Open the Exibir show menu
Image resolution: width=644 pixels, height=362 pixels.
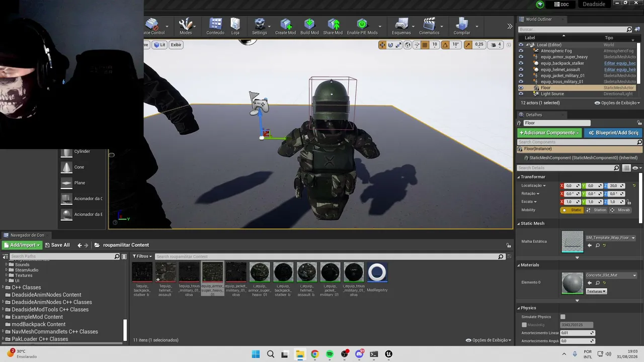[176, 45]
